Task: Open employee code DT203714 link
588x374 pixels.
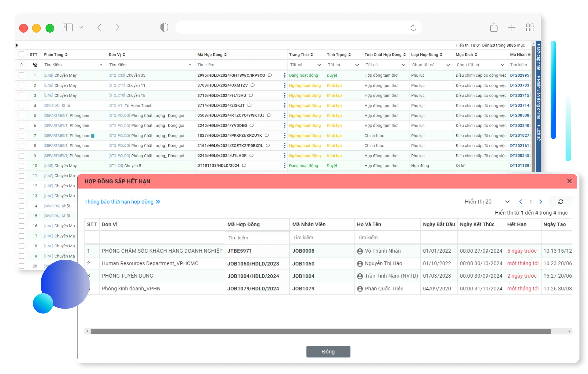Action: coord(519,106)
